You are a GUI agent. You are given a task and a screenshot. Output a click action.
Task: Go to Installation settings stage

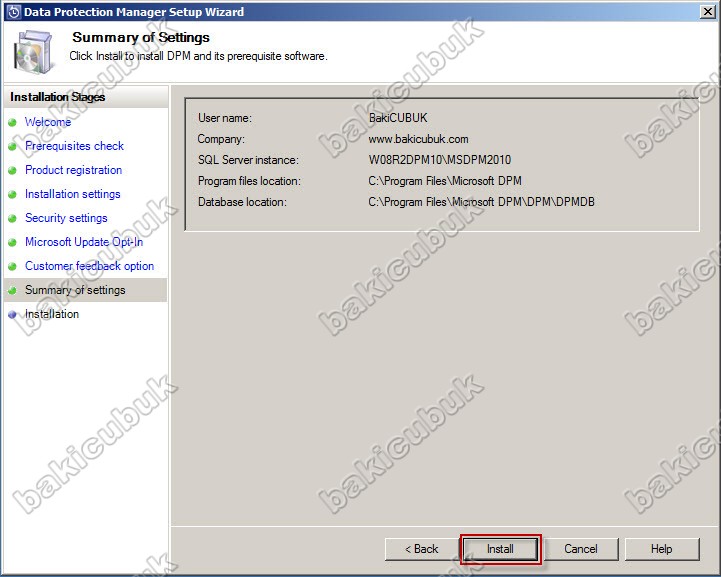click(73, 194)
